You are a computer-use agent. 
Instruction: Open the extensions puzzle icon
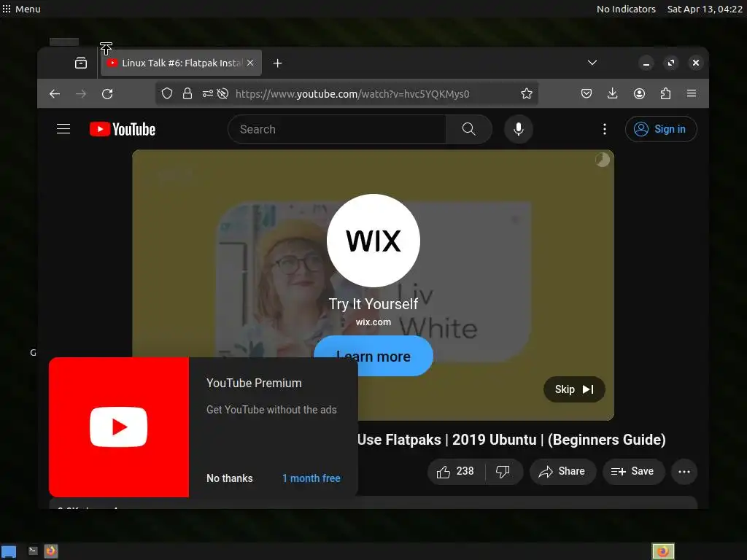coord(665,94)
